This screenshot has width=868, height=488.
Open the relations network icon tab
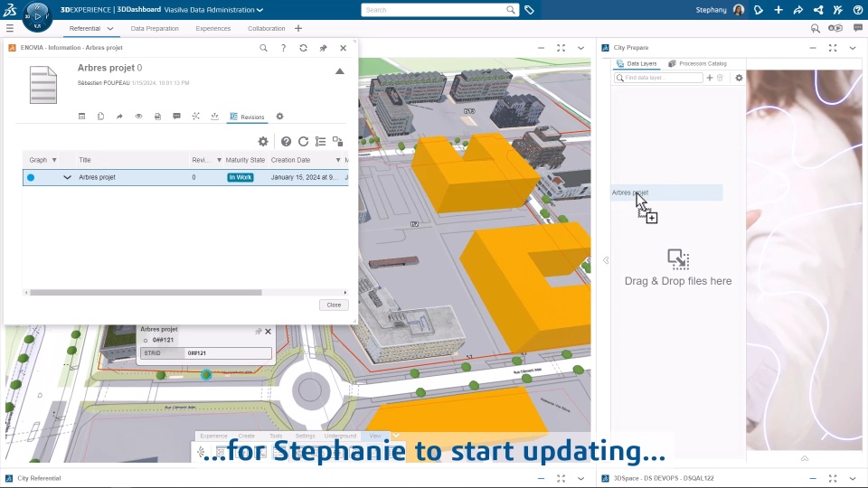click(x=196, y=117)
